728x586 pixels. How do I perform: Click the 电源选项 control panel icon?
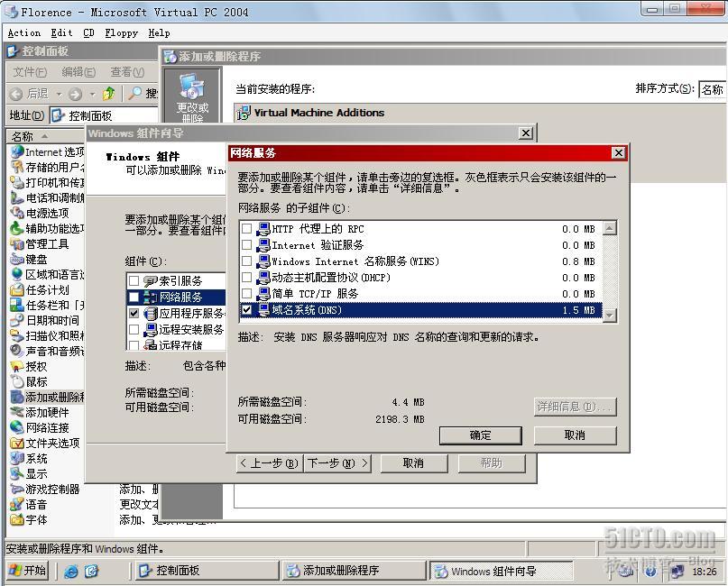point(17,213)
